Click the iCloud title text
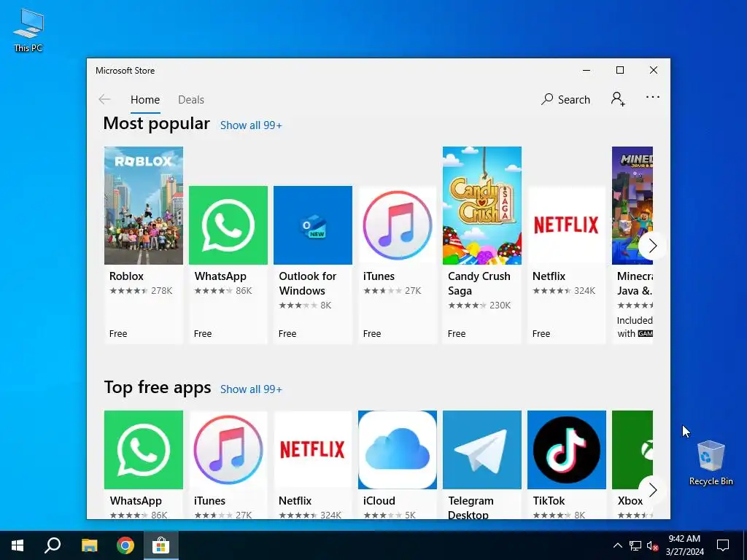Image resolution: width=747 pixels, height=560 pixels. (379, 501)
